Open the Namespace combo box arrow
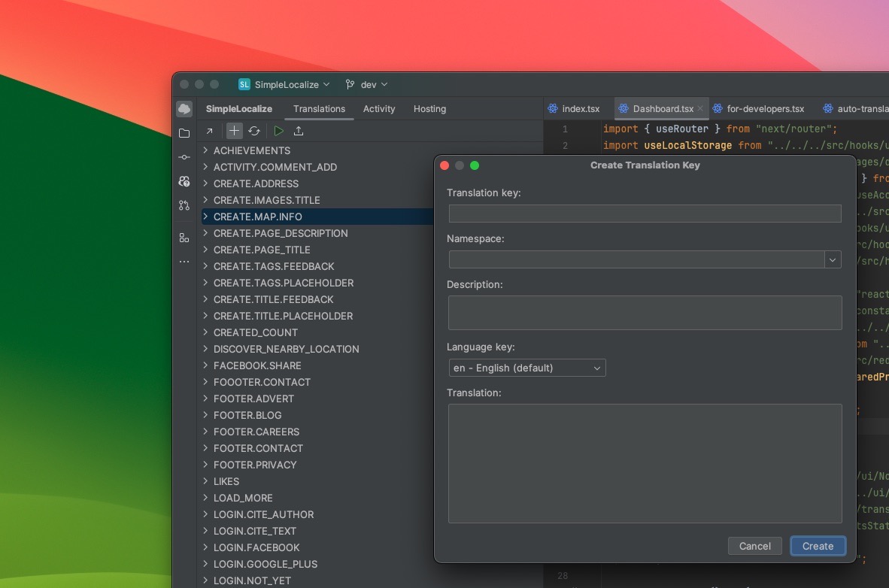This screenshot has width=889, height=588. coord(833,259)
